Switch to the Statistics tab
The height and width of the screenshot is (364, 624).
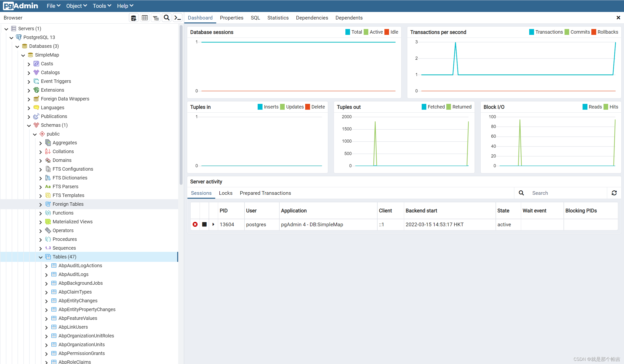[x=278, y=18]
